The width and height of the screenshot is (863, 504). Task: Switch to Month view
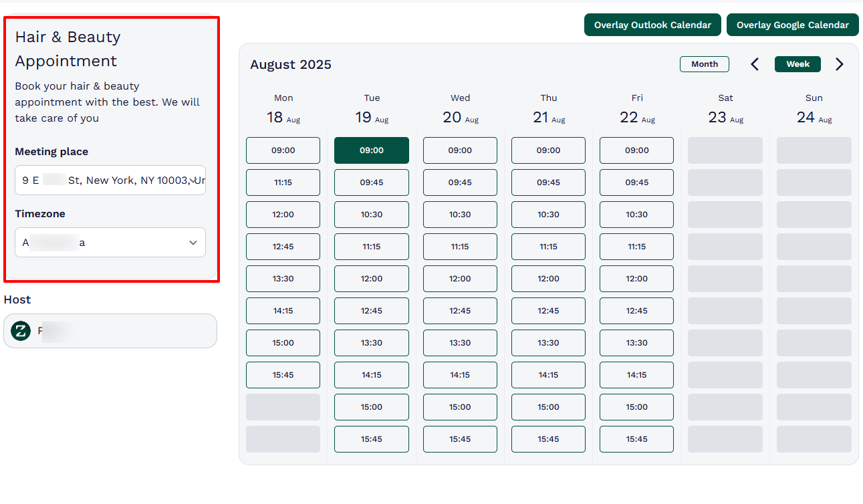coord(705,64)
